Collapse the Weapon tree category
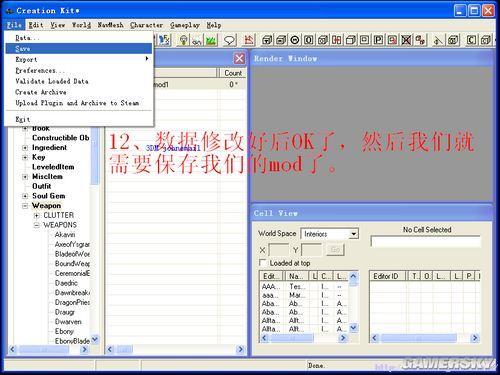This screenshot has height=375, width=500. pyautogui.click(x=25, y=206)
